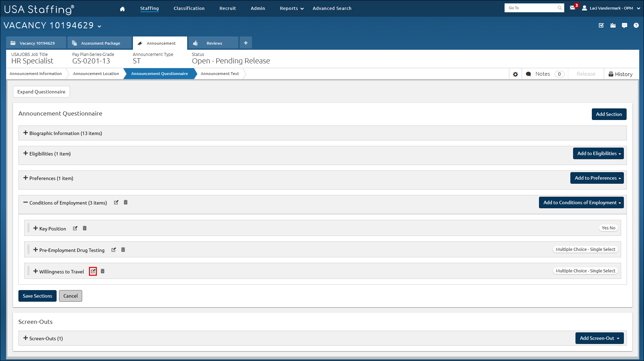Open the Recruit menu
The image size is (644, 361).
tap(227, 9)
